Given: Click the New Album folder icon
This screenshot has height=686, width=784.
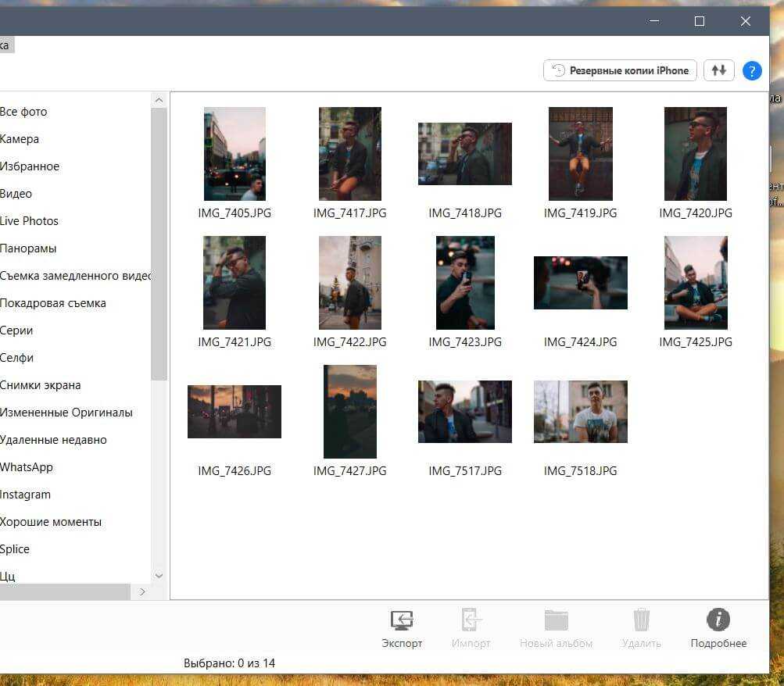Looking at the screenshot, I should coord(556,620).
